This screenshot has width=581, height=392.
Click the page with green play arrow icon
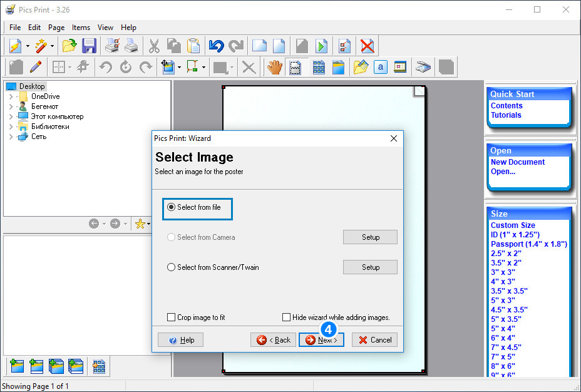pyautogui.click(x=321, y=46)
